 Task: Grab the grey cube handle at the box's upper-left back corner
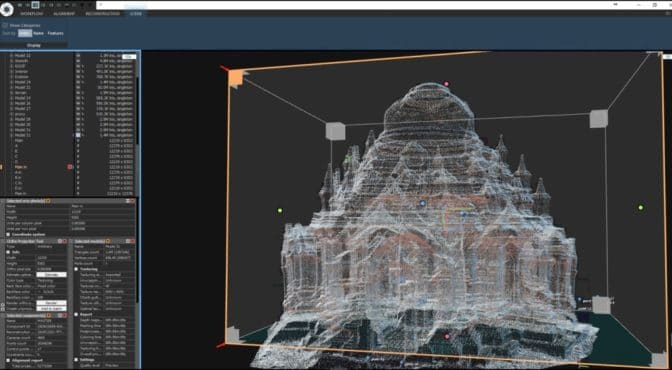pos(336,131)
